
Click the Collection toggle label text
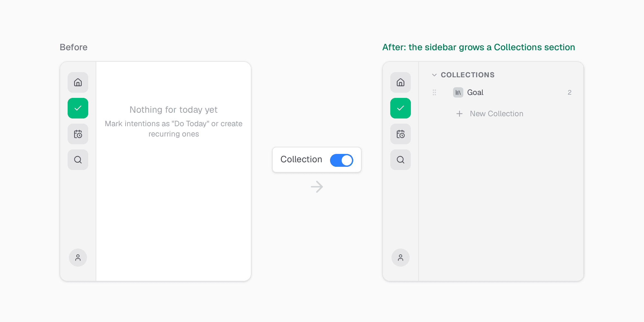click(301, 159)
